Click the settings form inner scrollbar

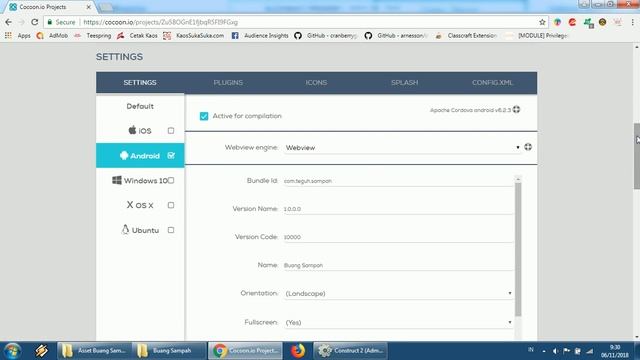tap(518, 249)
